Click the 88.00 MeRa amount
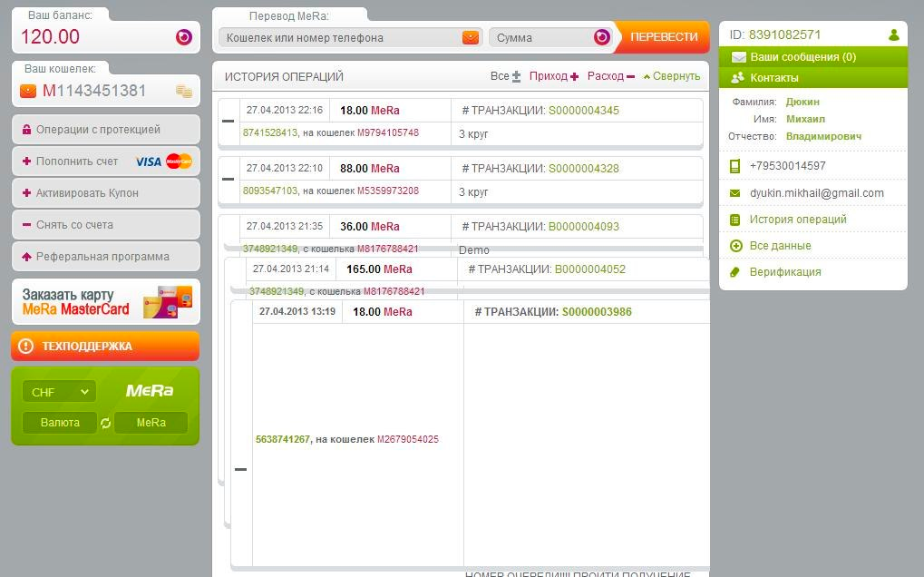Viewport: 924px width, 577px height. (x=369, y=169)
